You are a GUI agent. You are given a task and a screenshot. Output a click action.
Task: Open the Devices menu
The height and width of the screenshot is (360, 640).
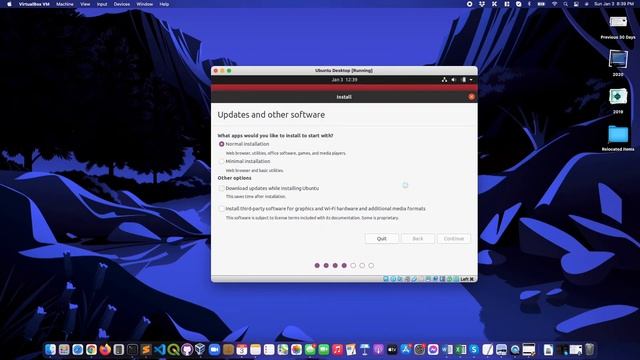coord(122,4)
